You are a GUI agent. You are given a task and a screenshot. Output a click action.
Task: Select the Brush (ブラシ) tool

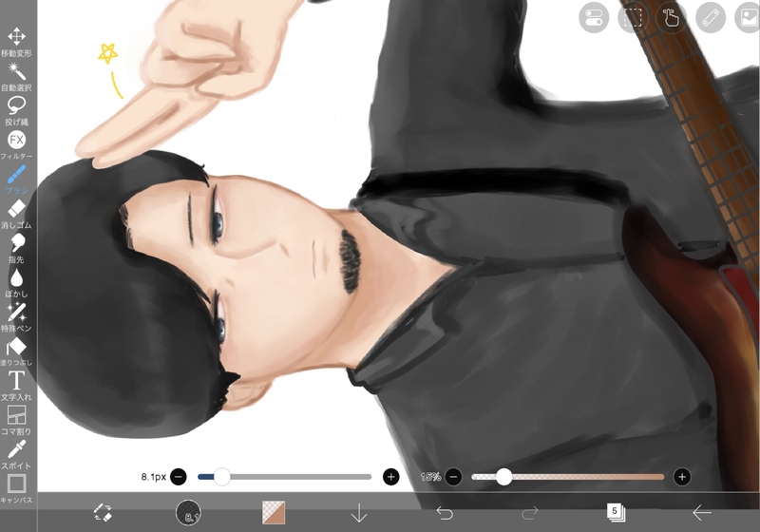coord(16,180)
